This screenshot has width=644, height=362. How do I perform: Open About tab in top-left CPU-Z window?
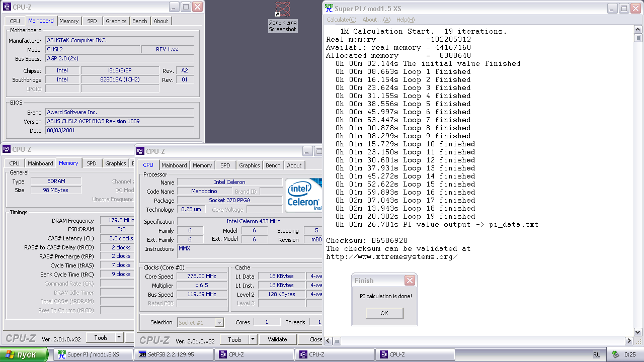coord(161,21)
